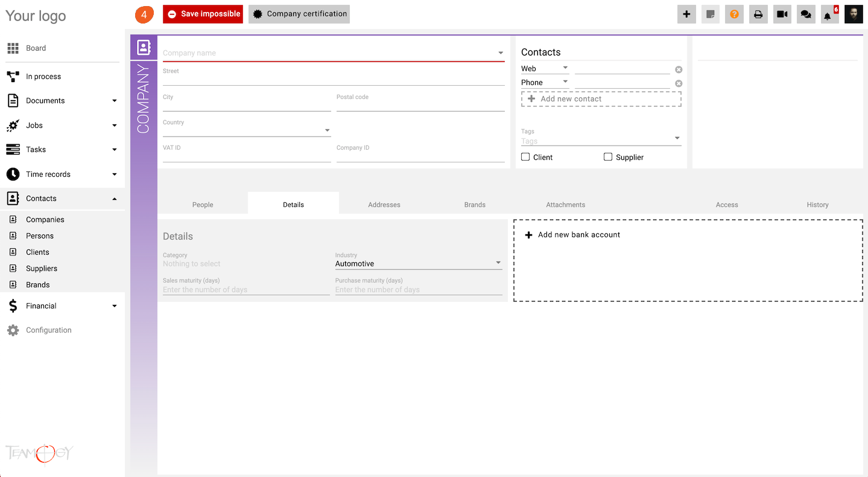The width and height of the screenshot is (868, 477).
Task: Click the City input field
Action: (247, 105)
